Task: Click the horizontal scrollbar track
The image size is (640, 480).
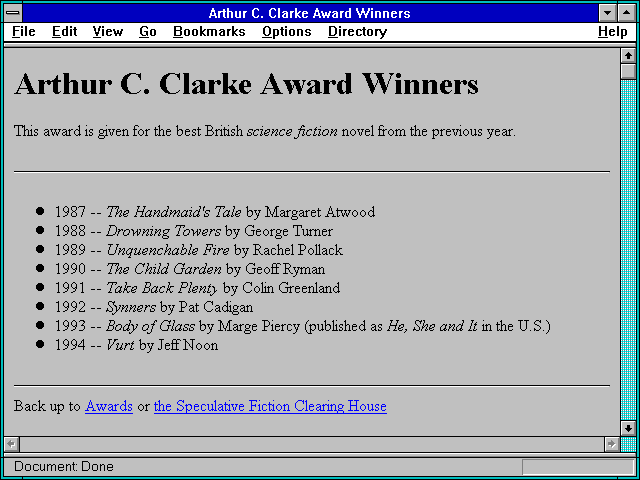Action: [312, 444]
